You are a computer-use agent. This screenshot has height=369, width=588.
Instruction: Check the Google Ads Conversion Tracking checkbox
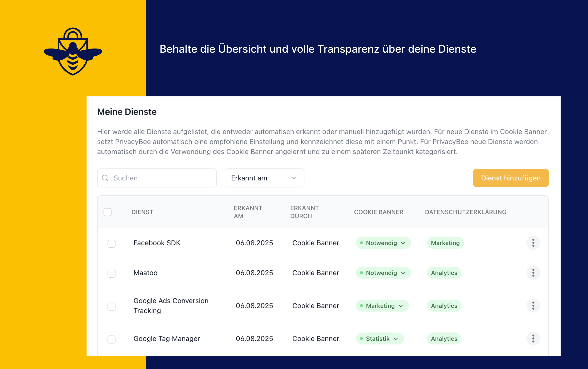pos(112,306)
